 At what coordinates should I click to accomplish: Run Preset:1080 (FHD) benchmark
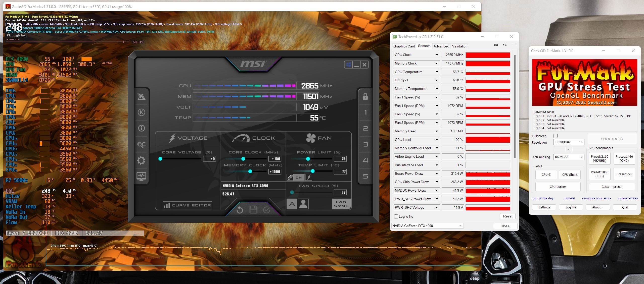(x=600, y=174)
